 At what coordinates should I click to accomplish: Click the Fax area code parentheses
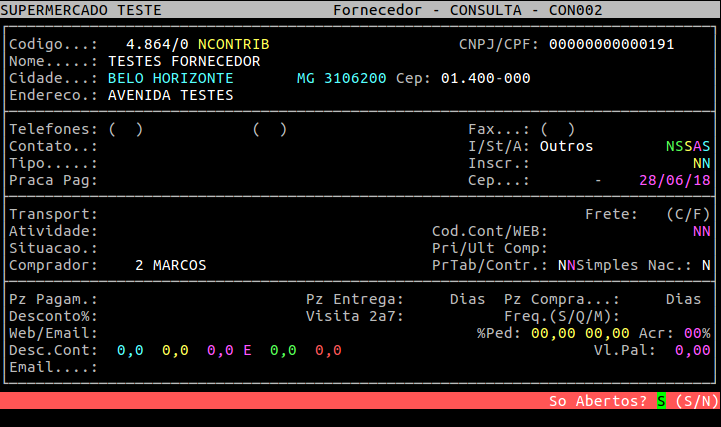click(x=557, y=129)
